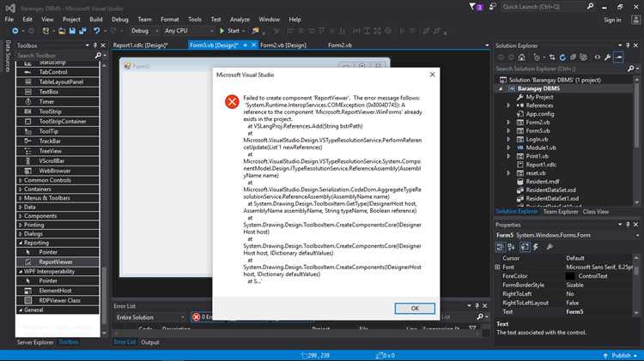Click Publish in the status bar
This screenshot has height=361, width=644.
click(x=620, y=355)
